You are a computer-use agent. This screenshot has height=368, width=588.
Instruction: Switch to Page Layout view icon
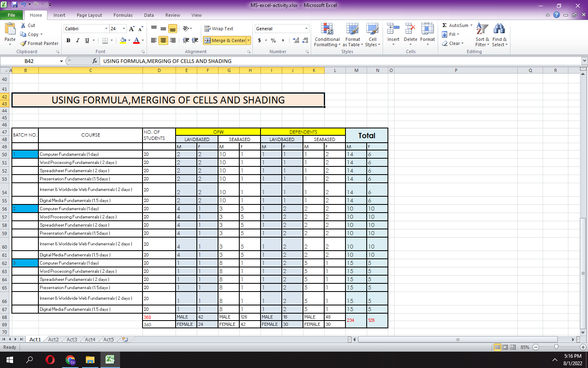tap(505, 347)
